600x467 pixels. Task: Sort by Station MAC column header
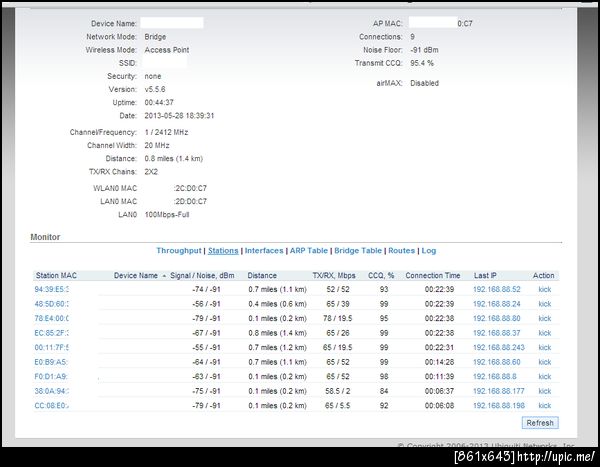[56, 276]
